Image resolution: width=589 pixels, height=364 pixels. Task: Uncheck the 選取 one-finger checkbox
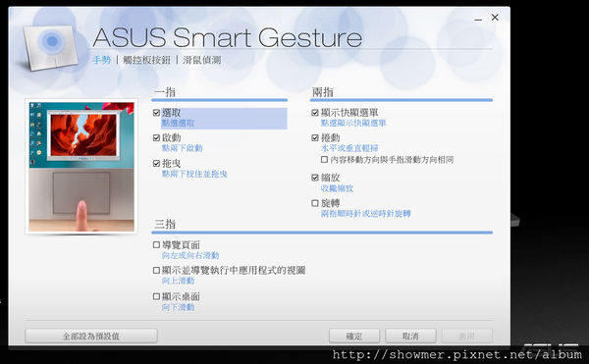click(157, 113)
